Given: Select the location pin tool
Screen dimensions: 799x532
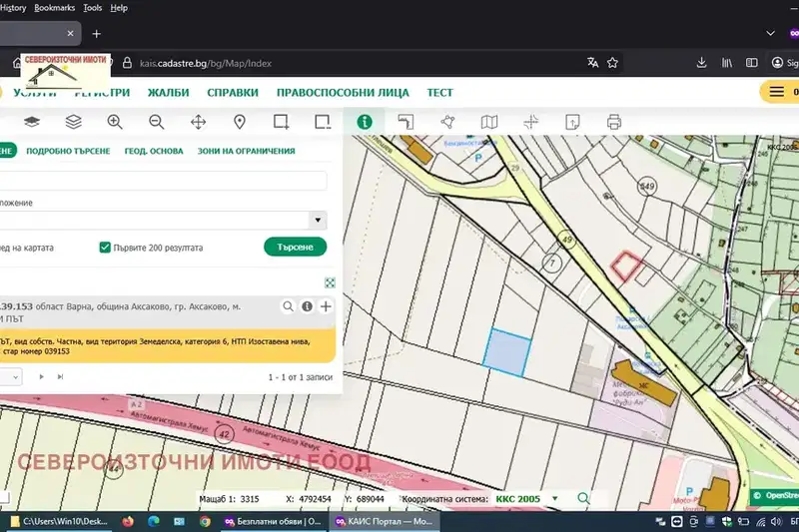Looking at the screenshot, I should point(240,122).
